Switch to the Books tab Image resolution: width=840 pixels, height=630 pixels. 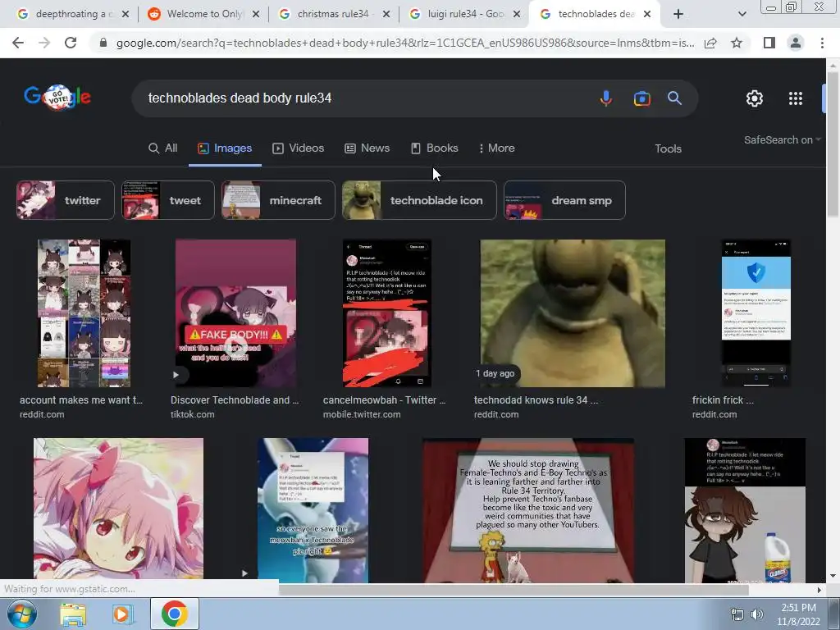pyautogui.click(x=435, y=148)
